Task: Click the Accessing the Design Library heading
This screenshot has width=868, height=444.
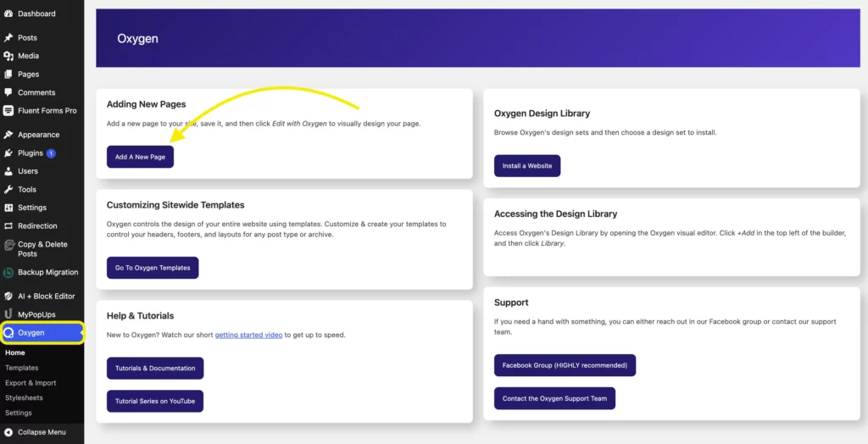Action: (555, 214)
